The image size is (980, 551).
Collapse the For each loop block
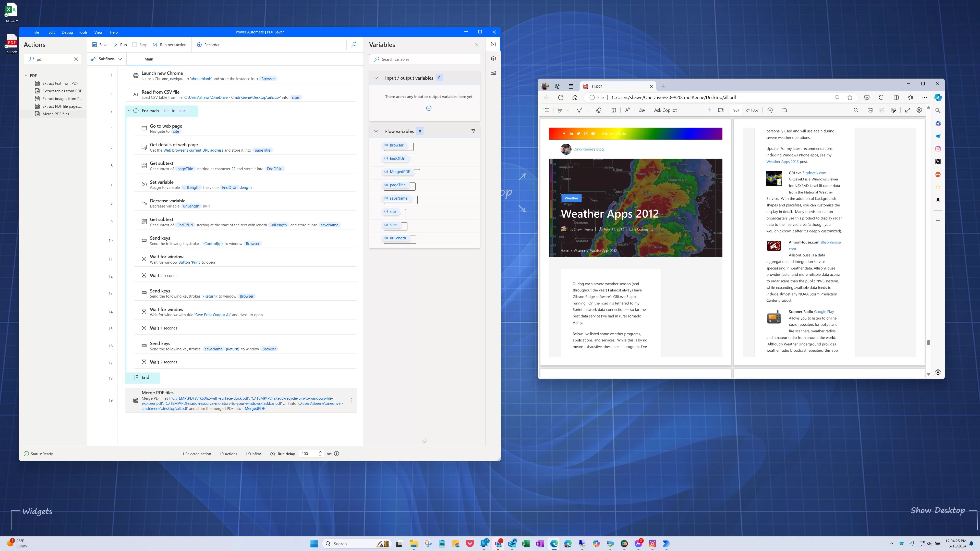coord(129,111)
